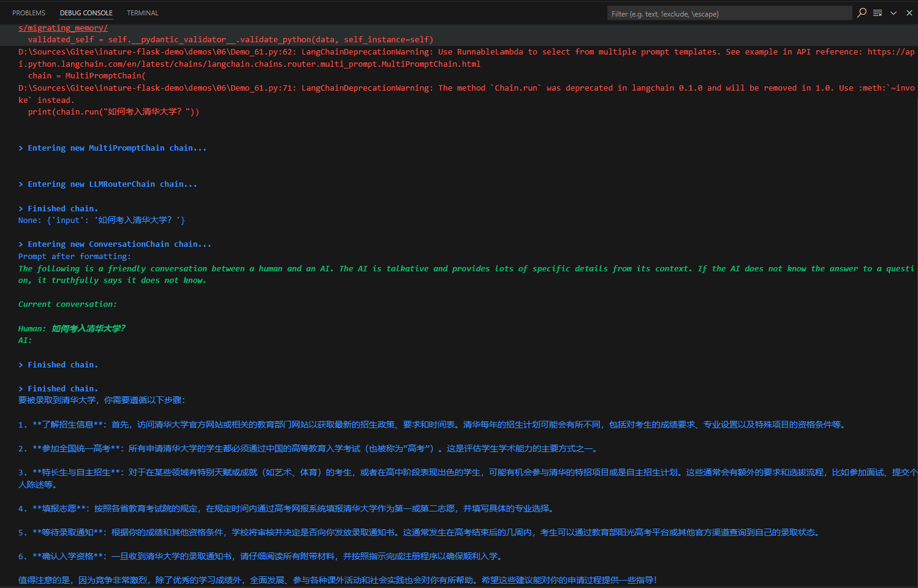Click the 'Prompt after formatting:' line
Image resolution: width=918 pixels, height=588 pixels.
coord(75,257)
